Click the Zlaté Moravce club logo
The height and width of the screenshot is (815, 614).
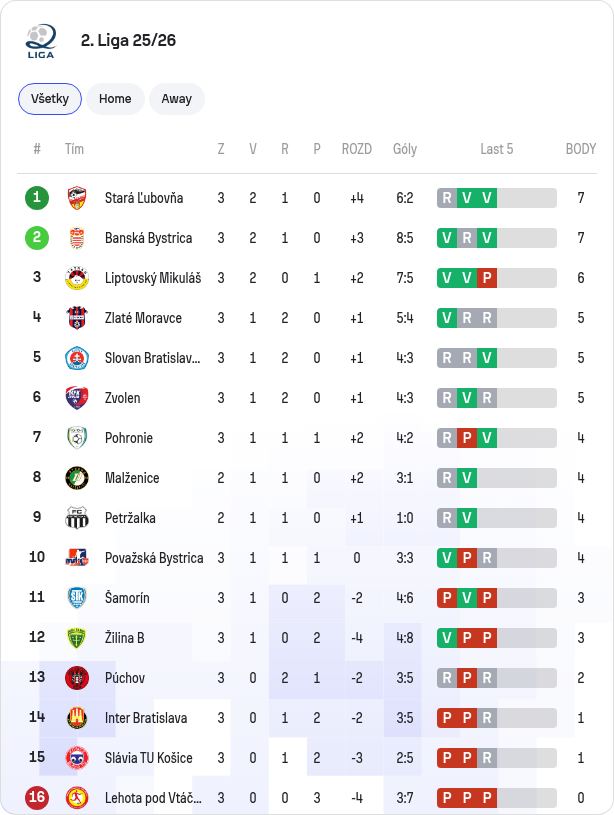click(x=77, y=318)
